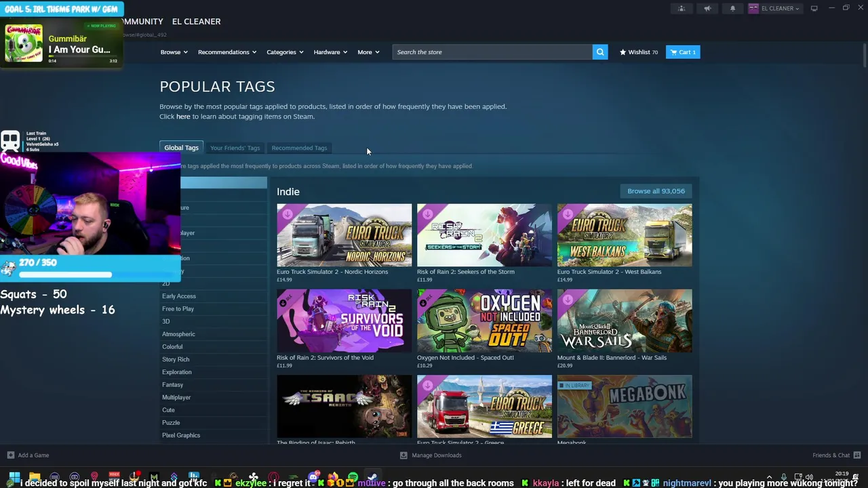
Task: Click DLC badge on Oxygen Not Included thumbnail
Action: pyautogui.click(x=428, y=300)
